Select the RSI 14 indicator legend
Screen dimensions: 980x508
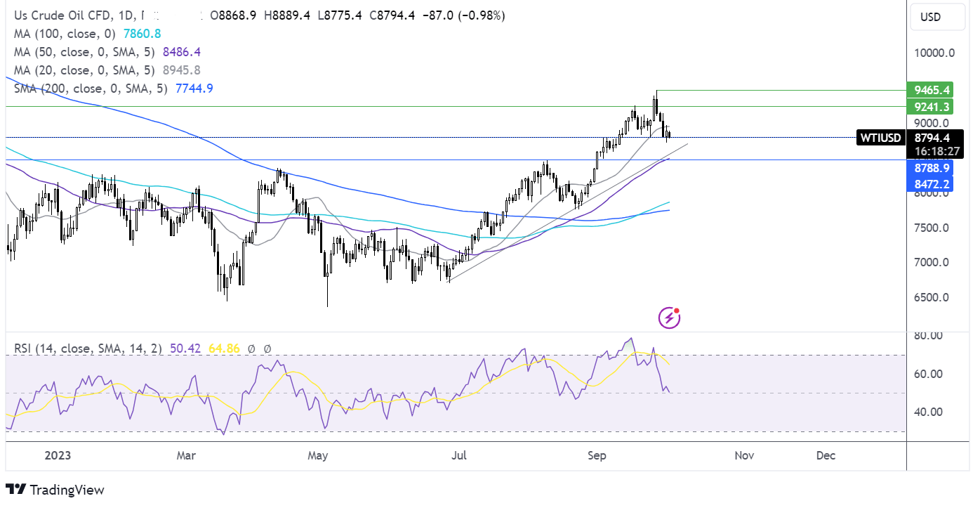click(x=88, y=347)
